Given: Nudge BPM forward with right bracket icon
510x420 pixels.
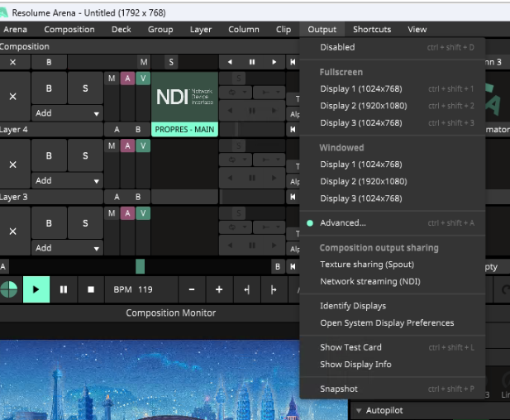Looking at the screenshot, I should pos(274,289).
